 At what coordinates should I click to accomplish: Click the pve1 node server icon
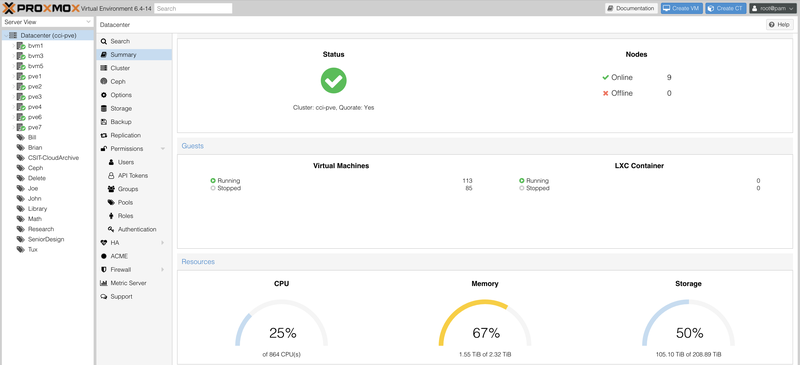pos(21,77)
